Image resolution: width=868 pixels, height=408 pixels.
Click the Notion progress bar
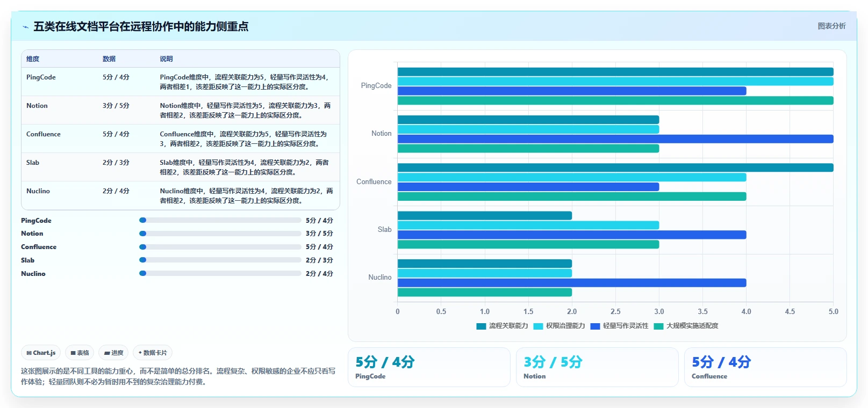(x=220, y=234)
